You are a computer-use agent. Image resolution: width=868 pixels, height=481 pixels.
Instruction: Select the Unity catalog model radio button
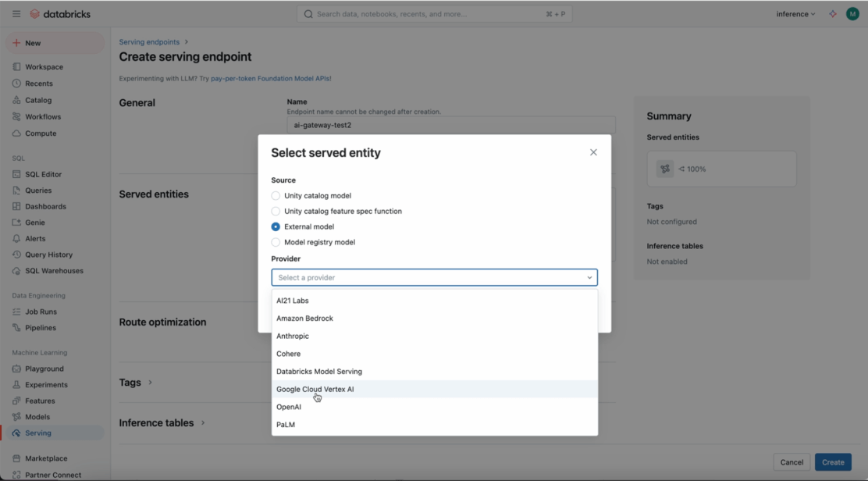pos(276,196)
